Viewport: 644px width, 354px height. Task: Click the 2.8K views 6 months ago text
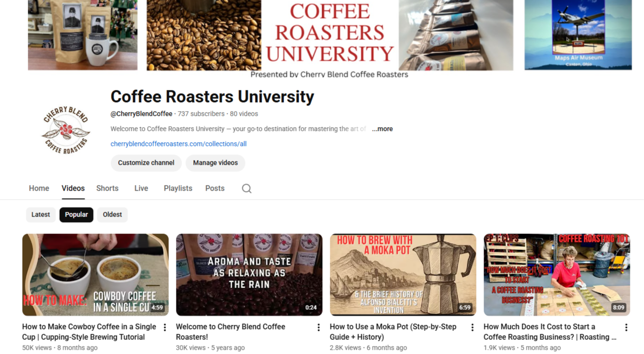368,348
